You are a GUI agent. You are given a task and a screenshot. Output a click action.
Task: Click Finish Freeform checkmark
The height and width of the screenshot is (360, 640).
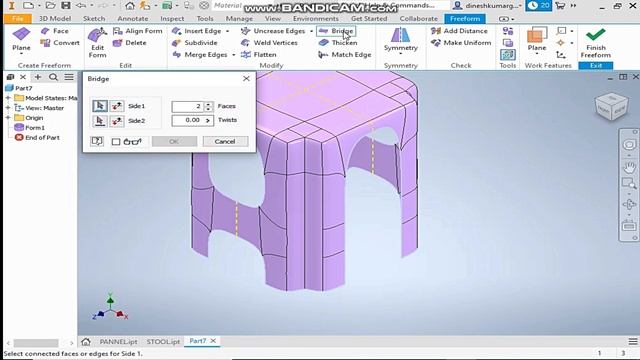tap(596, 43)
